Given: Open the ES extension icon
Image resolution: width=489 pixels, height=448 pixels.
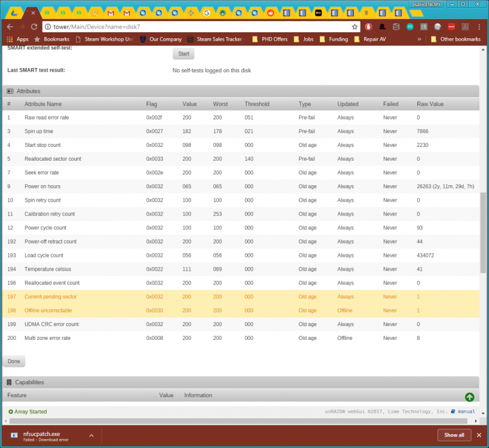Looking at the screenshot, I should pyautogui.click(x=423, y=27).
